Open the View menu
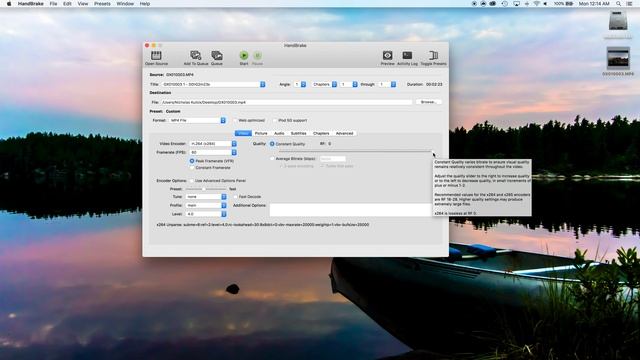The image size is (640, 360). (x=83, y=4)
